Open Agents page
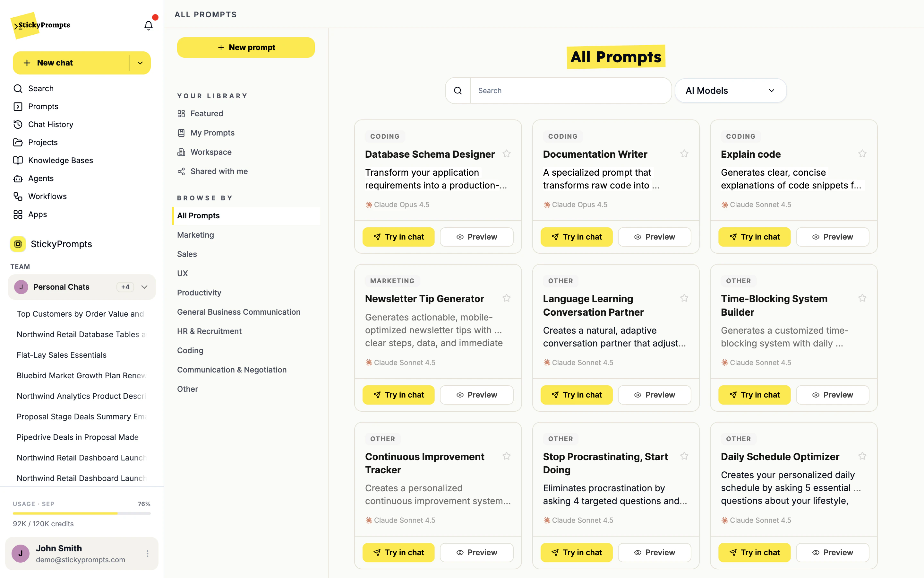Image resolution: width=924 pixels, height=578 pixels. click(x=33, y=179)
